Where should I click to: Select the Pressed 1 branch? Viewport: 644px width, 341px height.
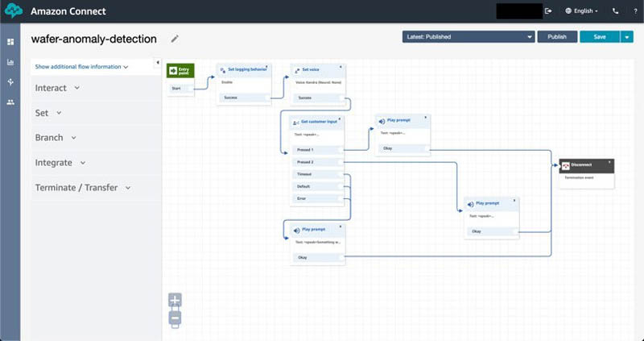(318, 150)
